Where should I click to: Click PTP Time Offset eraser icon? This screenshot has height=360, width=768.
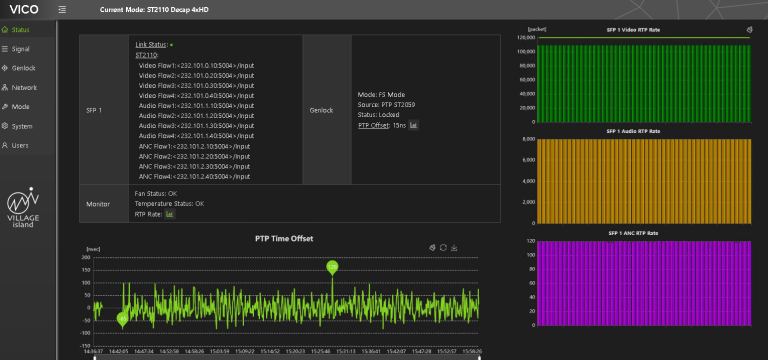pos(432,248)
